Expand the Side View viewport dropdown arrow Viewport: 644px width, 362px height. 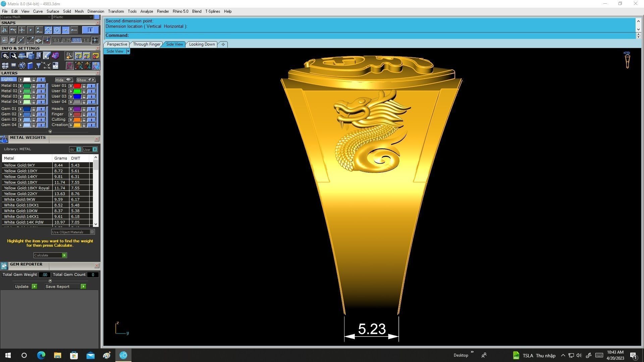coord(128,51)
